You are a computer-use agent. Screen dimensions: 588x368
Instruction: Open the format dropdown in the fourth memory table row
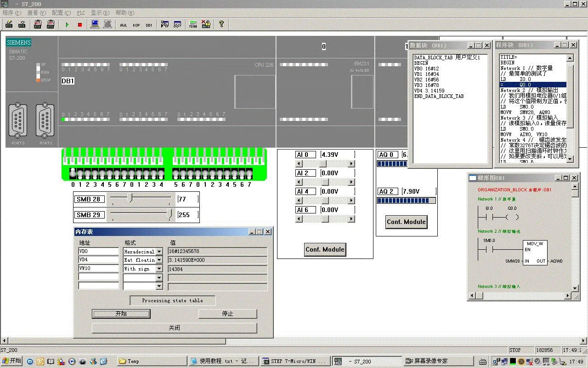(159, 277)
